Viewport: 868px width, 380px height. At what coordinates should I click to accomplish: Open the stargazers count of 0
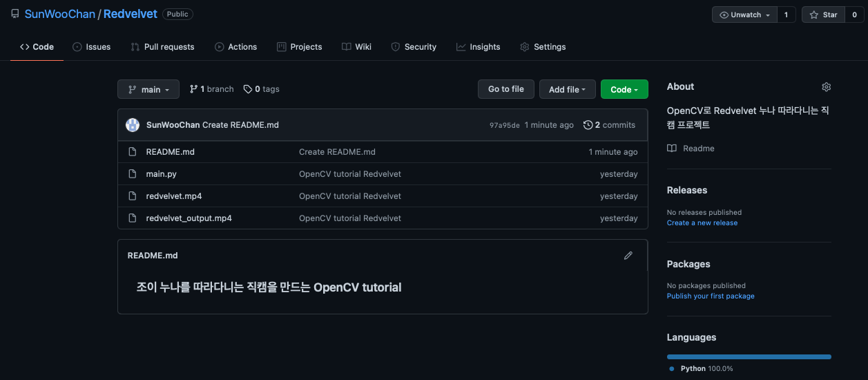[854, 15]
